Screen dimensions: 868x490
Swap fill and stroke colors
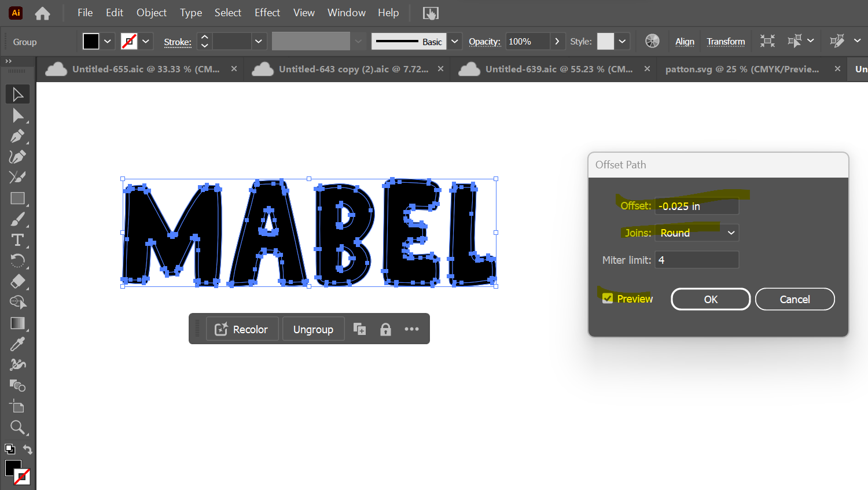click(27, 450)
